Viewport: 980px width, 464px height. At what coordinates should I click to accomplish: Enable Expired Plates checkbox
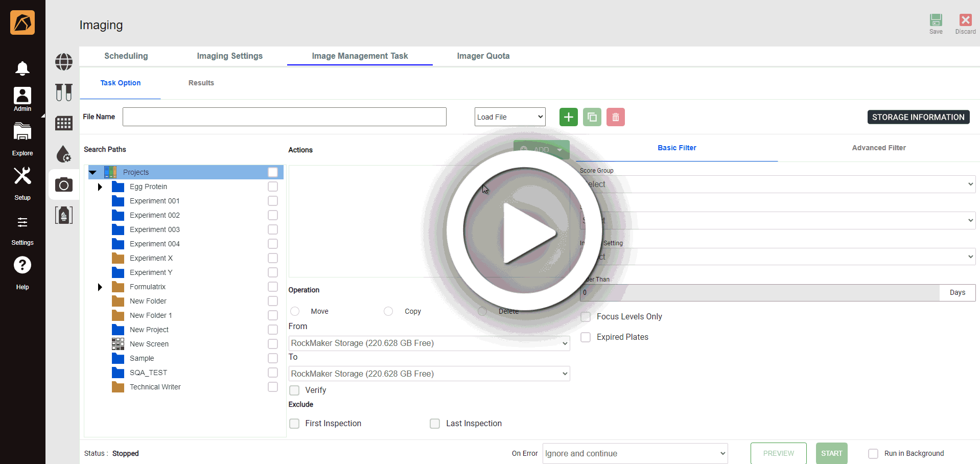[x=586, y=337]
